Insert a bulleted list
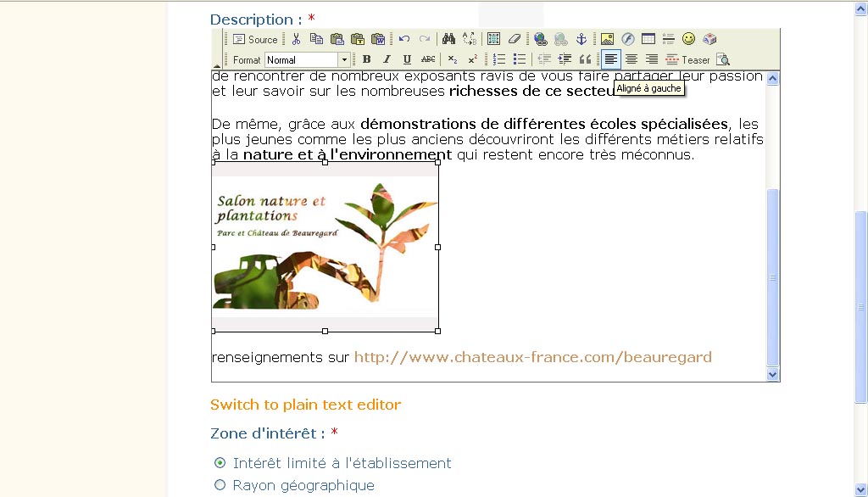 point(520,59)
